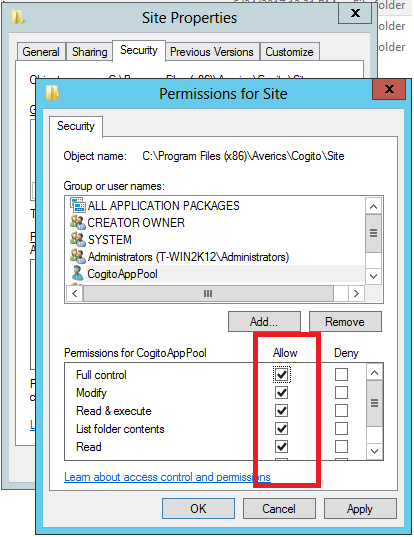This screenshot has width=414, height=537.
Task: Click the ALL APPLICATION PACKAGES group icon
Action: click(x=77, y=205)
